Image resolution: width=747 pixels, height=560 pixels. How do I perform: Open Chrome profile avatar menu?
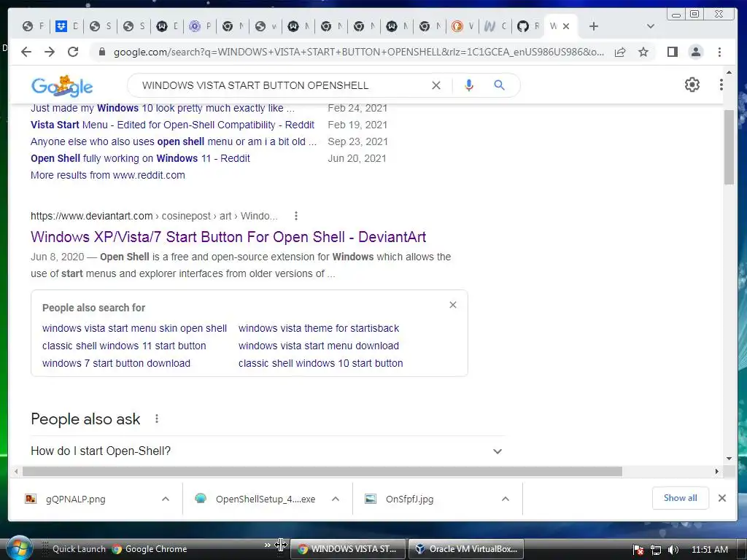(x=696, y=52)
